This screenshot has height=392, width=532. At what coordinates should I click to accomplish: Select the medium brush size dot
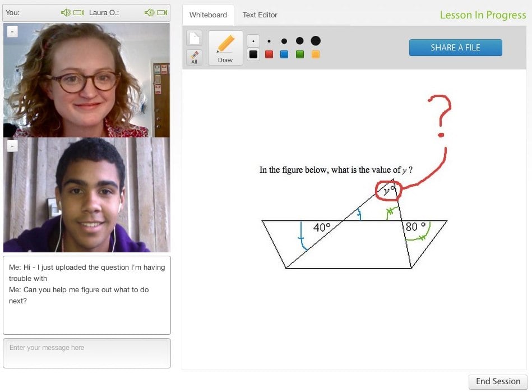pos(284,41)
